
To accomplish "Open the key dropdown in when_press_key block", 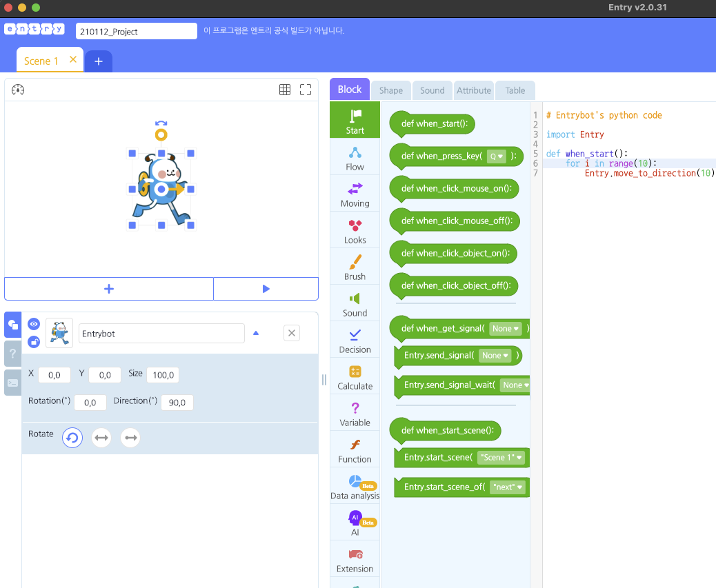I will tap(496, 156).
